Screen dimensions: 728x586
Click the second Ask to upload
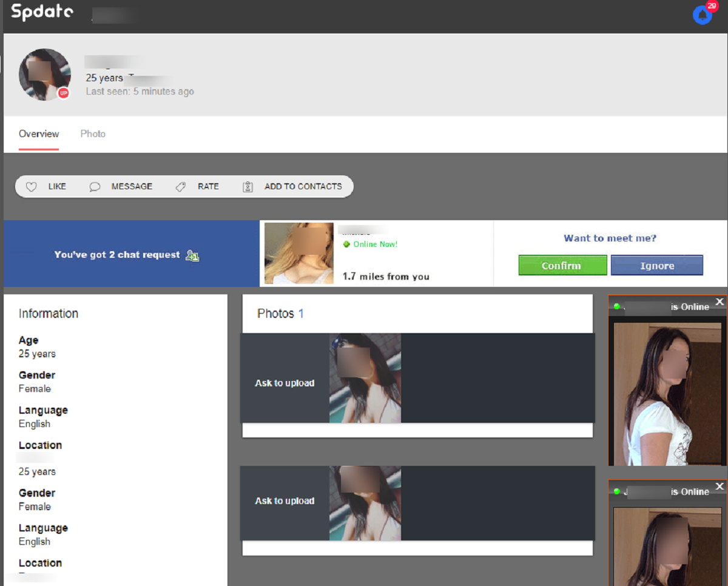click(x=285, y=501)
